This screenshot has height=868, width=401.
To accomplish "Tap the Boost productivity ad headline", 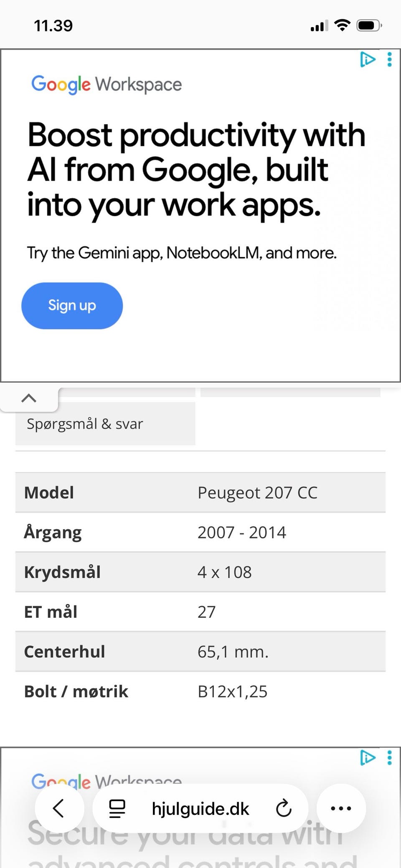I will click(x=196, y=170).
